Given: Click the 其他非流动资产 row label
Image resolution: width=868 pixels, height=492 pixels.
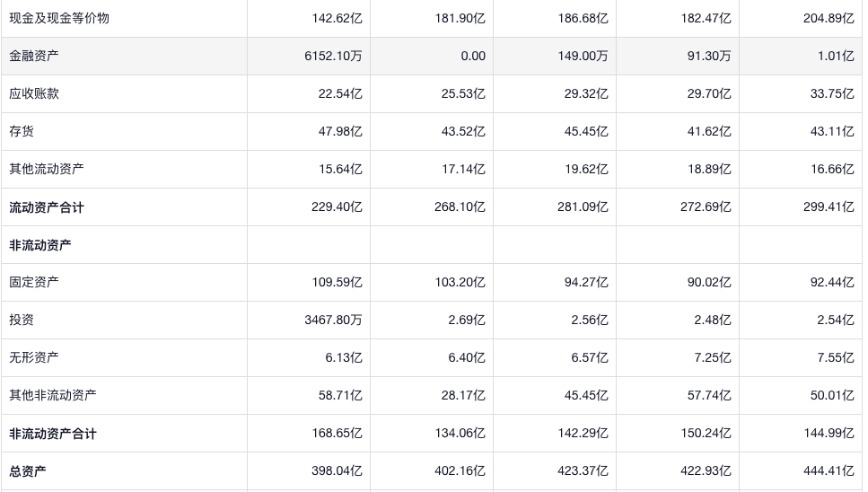Looking at the screenshot, I should point(53,395).
